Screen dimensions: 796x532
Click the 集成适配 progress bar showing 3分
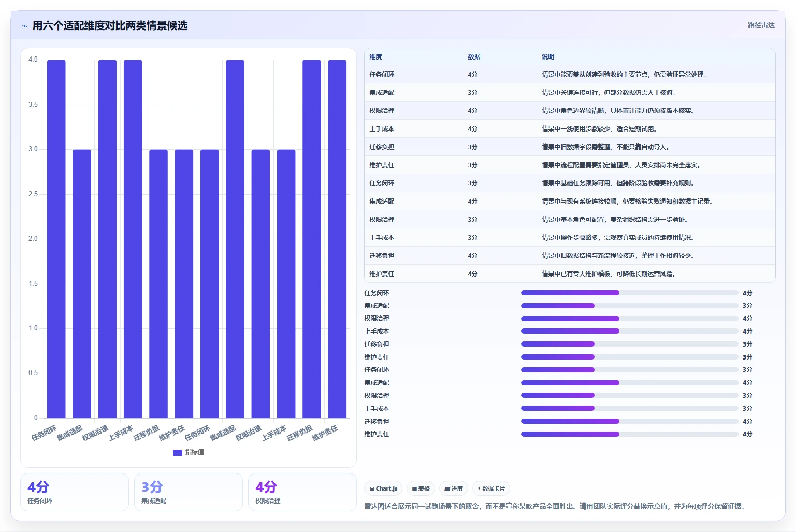(x=629, y=306)
